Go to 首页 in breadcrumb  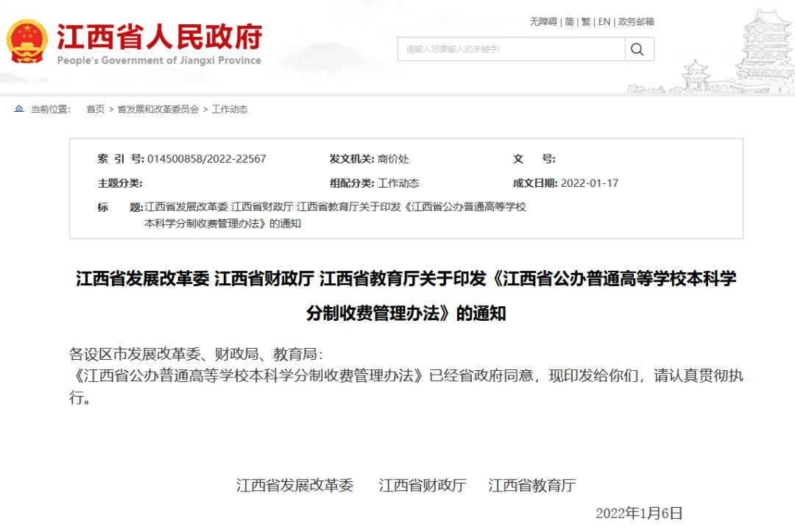[x=95, y=109]
